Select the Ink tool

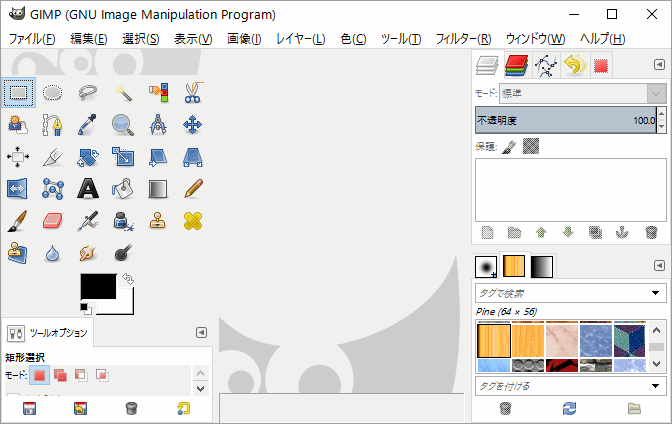click(123, 221)
